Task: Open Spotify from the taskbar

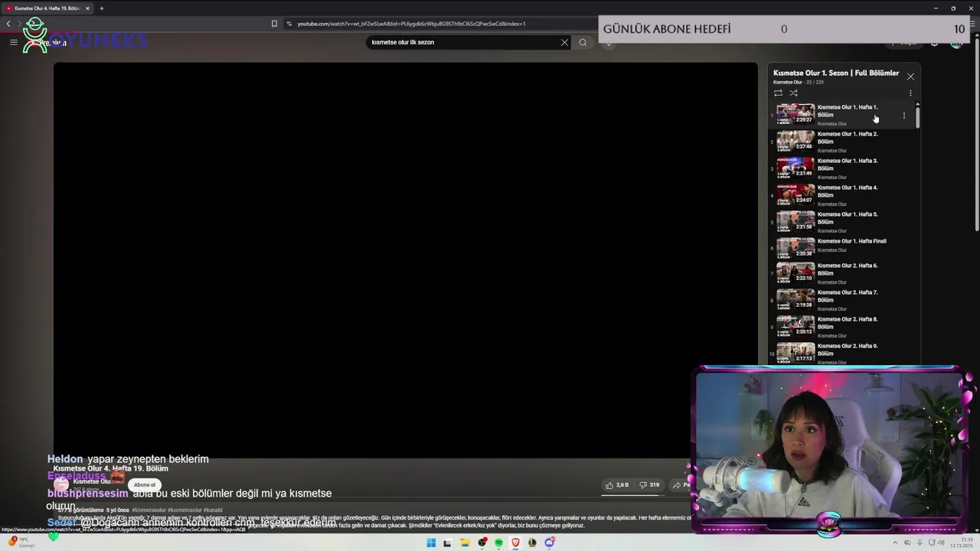Action: click(498, 543)
